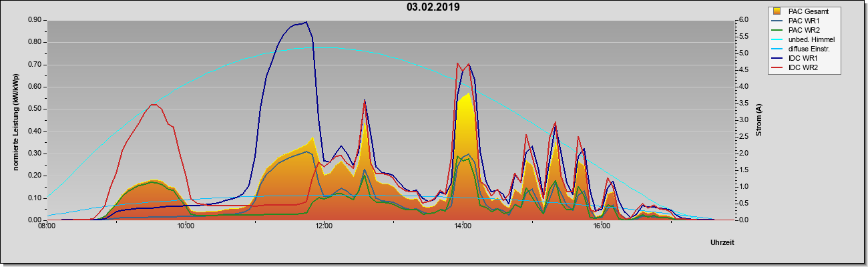
Task: Click the 0.40 left axis value
Action: pos(34,131)
